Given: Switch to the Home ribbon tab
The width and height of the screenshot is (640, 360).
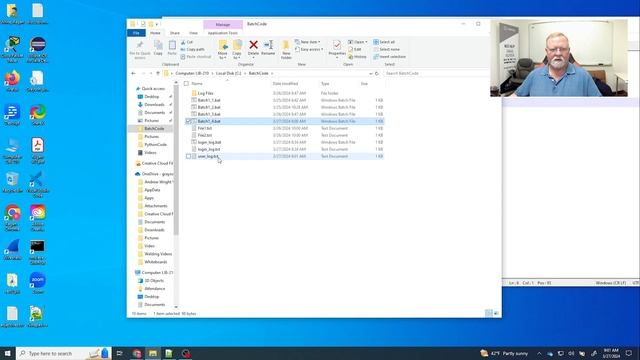Looking at the screenshot, I should tap(155, 33).
